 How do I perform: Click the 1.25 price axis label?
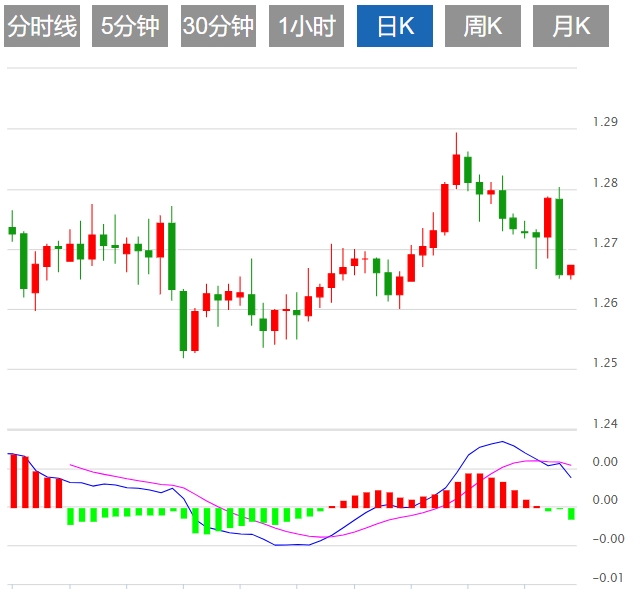coord(605,363)
